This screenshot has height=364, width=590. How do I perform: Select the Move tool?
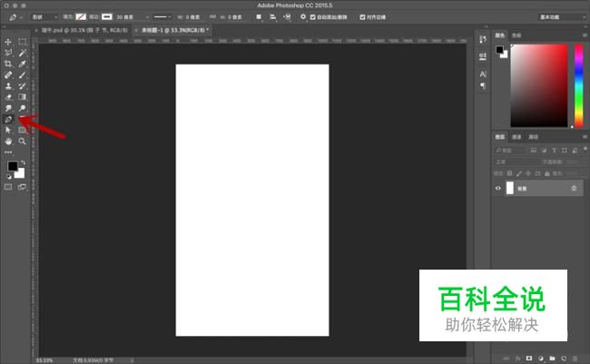[8, 42]
